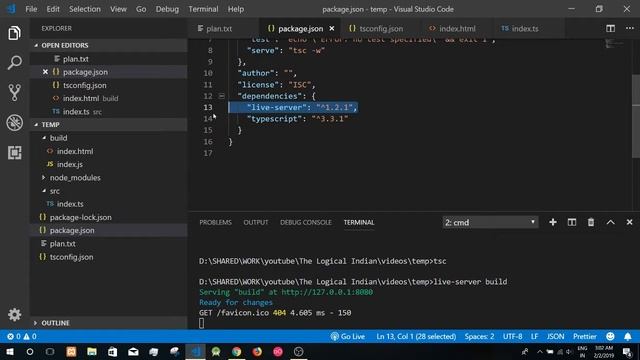The image size is (640, 360).
Task: Click the errors and warnings status indicator
Action: click(22, 336)
